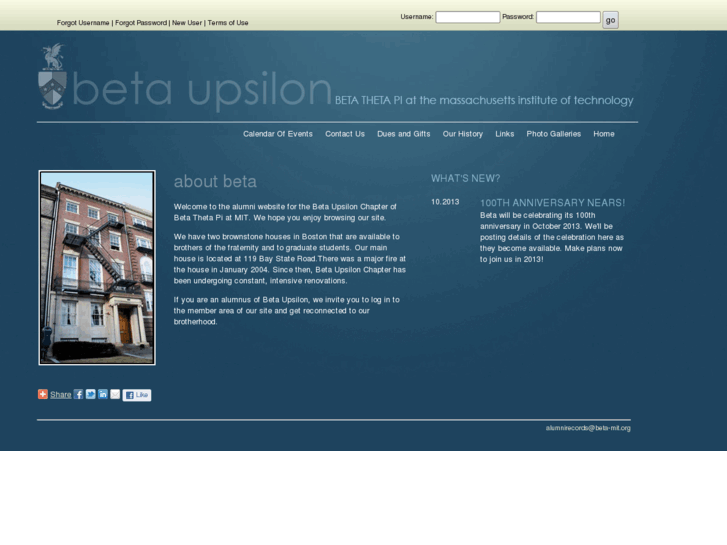Open Calendar Of Events menu item
The height and width of the screenshot is (545, 727).
[x=278, y=134]
